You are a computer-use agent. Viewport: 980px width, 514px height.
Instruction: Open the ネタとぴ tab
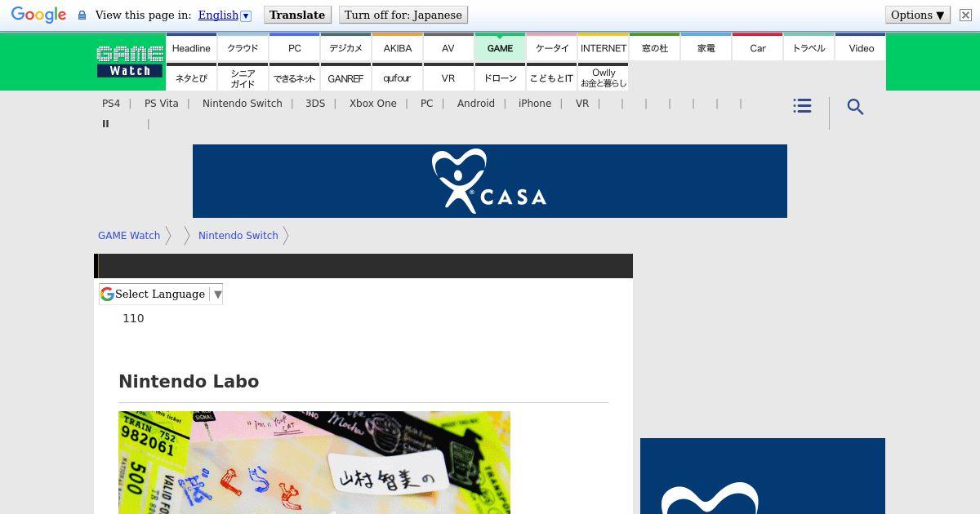click(x=191, y=78)
